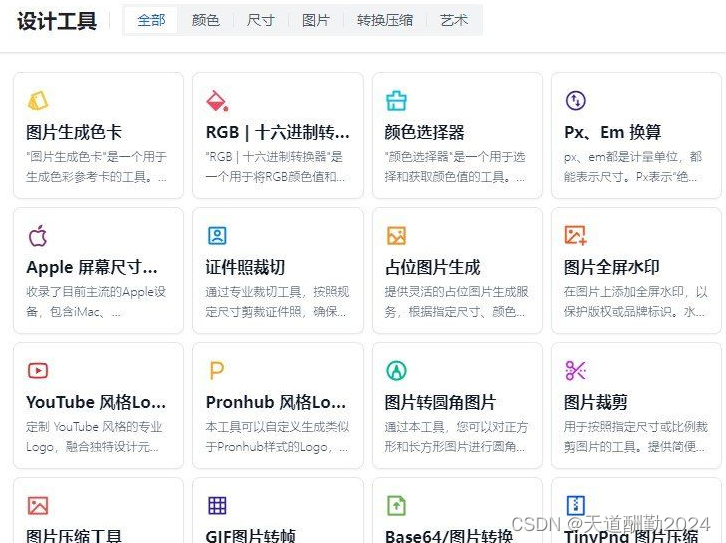Image resolution: width=726 pixels, height=543 pixels.
Task: Click the Apple logo icon
Action: pyautogui.click(x=38, y=236)
